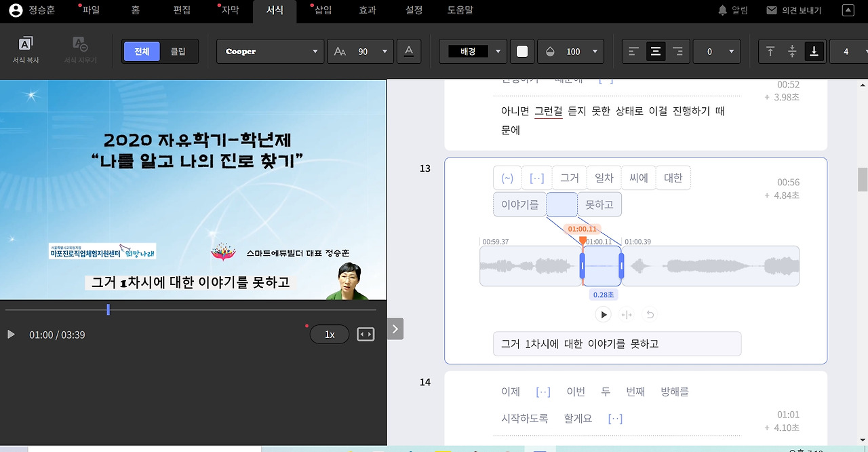Click the clip split icon under waveform

pos(627,314)
